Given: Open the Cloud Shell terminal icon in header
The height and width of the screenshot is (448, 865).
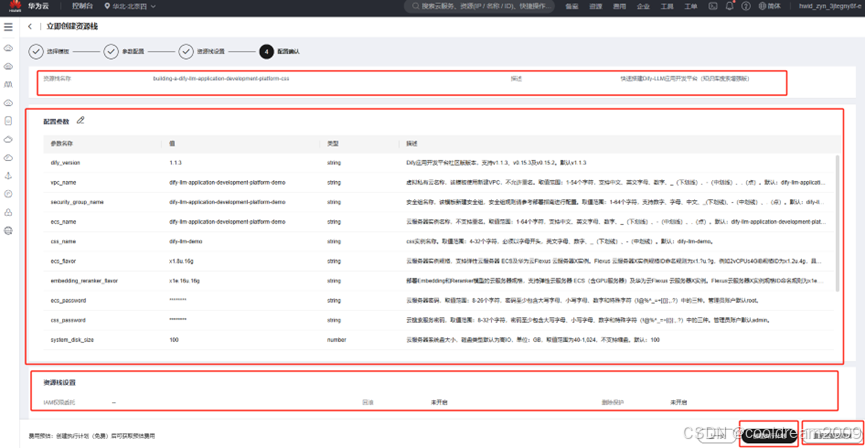Looking at the screenshot, I should click(x=713, y=7).
